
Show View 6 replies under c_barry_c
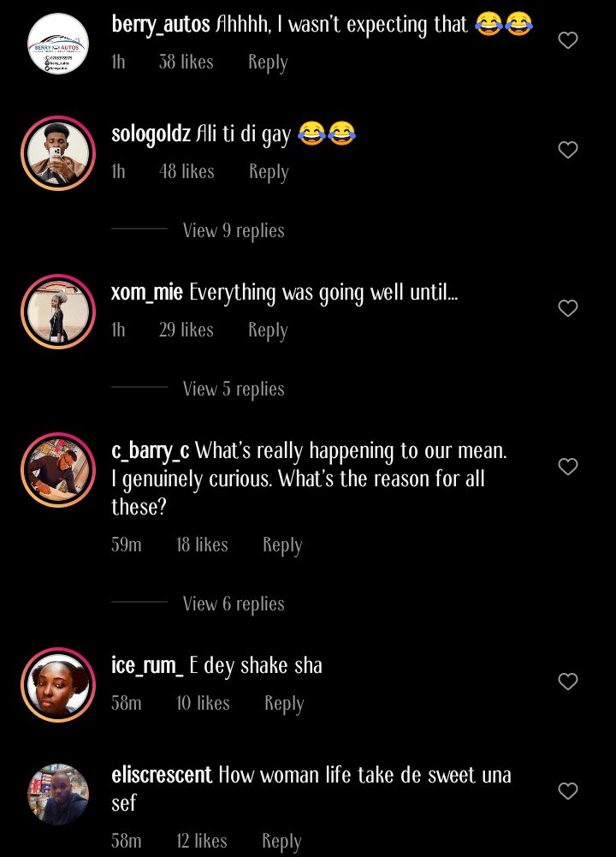234,604
